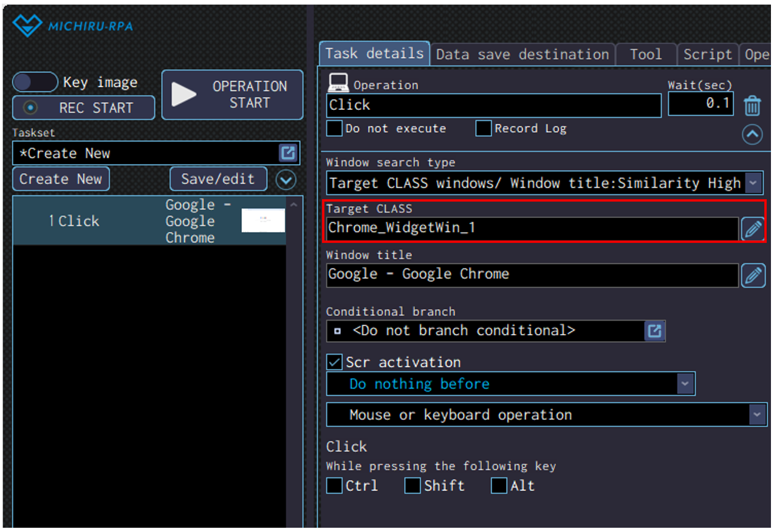Switch to Data save destination tab
This screenshot has height=532, width=774.
[522, 55]
